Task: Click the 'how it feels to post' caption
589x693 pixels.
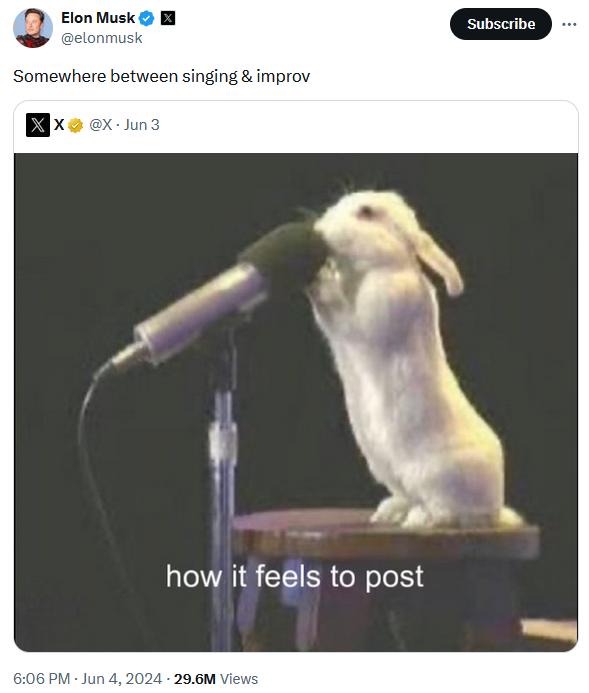Action: pyautogui.click(x=295, y=577)
